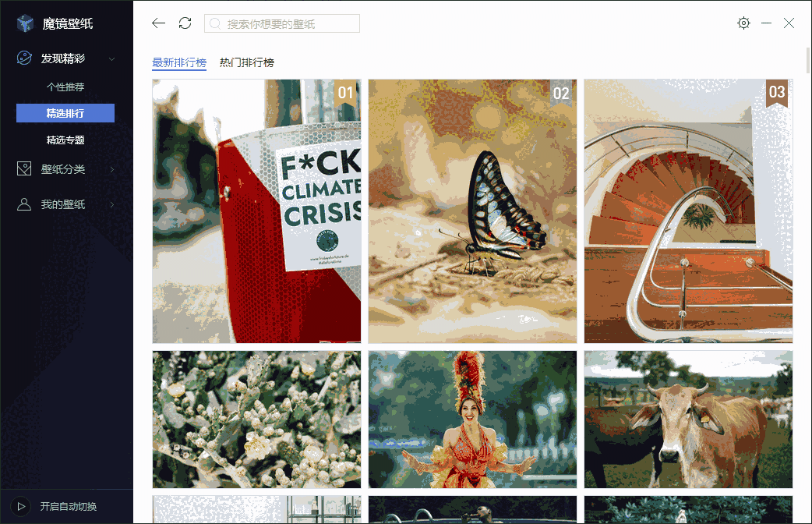Click 开启自动切换 text button
Image resolution: width=812 pixels, height=524 pixels.
coord(69,506)
